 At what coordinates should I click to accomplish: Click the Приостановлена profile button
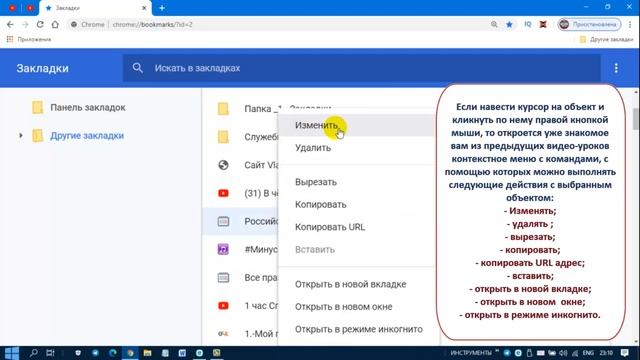tap(589, 24)
